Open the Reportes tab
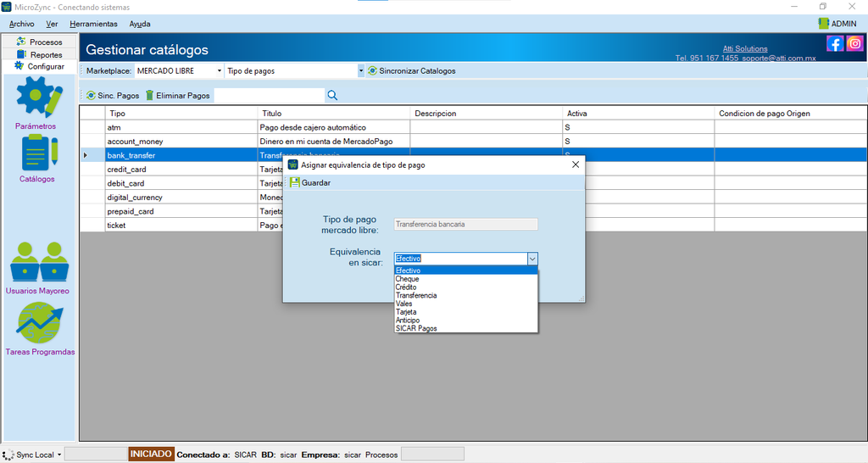868x463 pixels. [x=39, y=54]
